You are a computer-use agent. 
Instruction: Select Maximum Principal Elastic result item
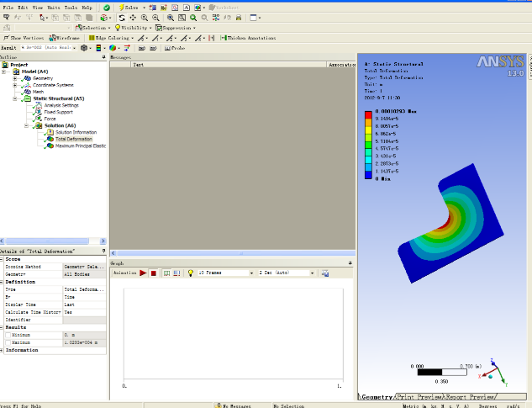(79, 146)
